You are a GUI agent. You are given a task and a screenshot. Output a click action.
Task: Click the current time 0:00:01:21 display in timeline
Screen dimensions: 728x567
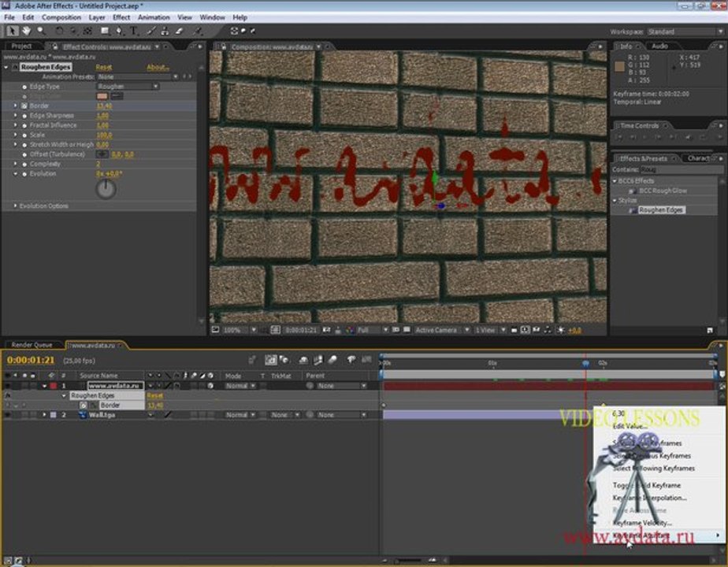(x=31, y=360)
